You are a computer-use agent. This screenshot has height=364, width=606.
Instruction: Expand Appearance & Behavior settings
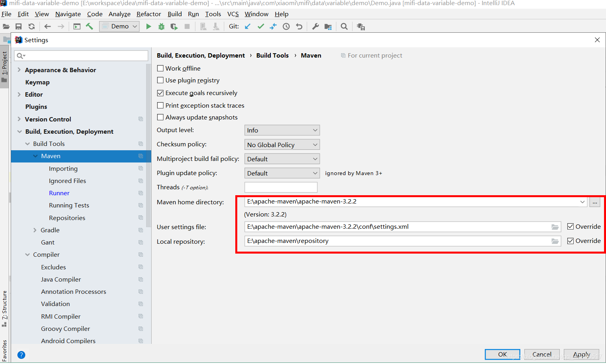pyautogui.click(x=19, y=70)
